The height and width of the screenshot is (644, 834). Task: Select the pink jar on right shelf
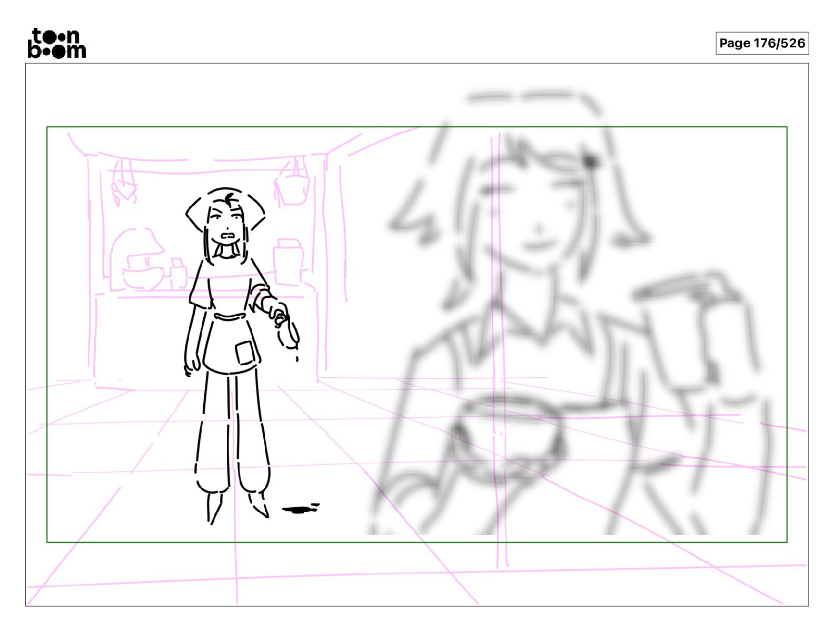(287, 261)
